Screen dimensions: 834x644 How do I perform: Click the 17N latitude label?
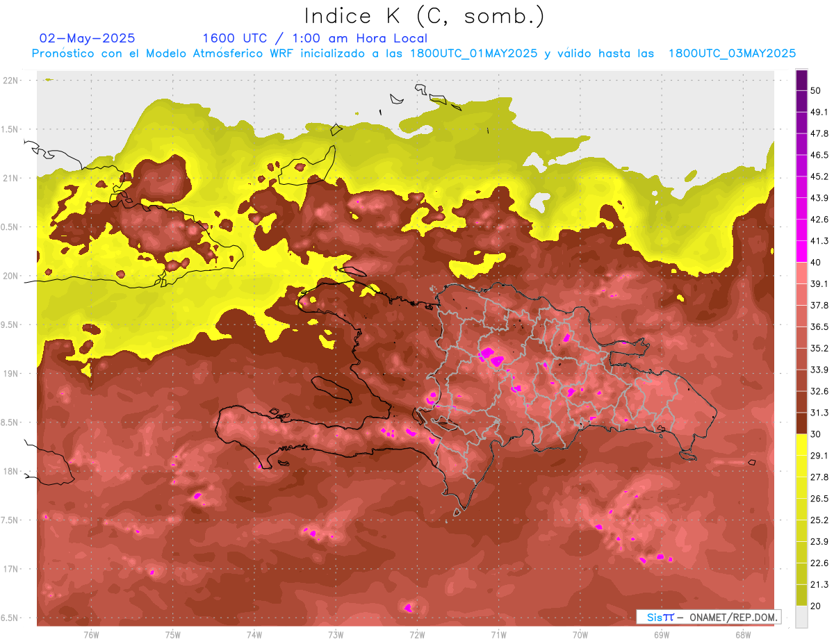(12, 569)
